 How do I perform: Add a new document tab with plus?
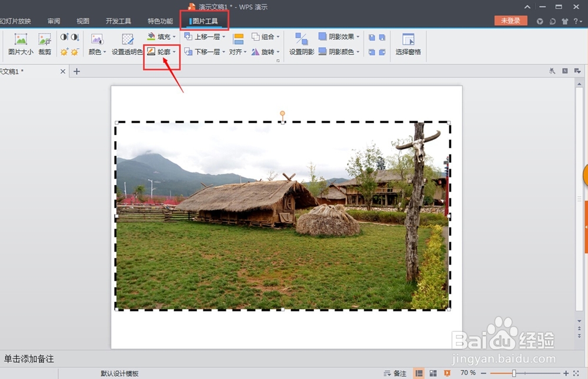point(76,71)
